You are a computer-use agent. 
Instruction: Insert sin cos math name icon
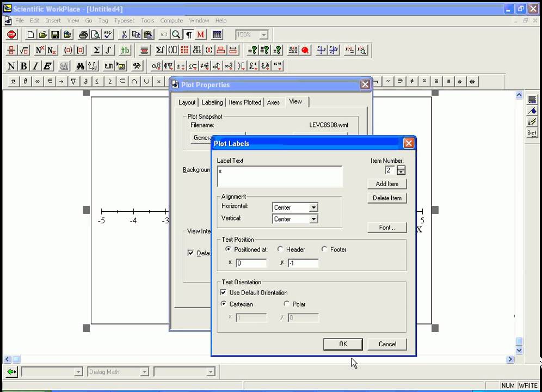click(x=197, y=50)
